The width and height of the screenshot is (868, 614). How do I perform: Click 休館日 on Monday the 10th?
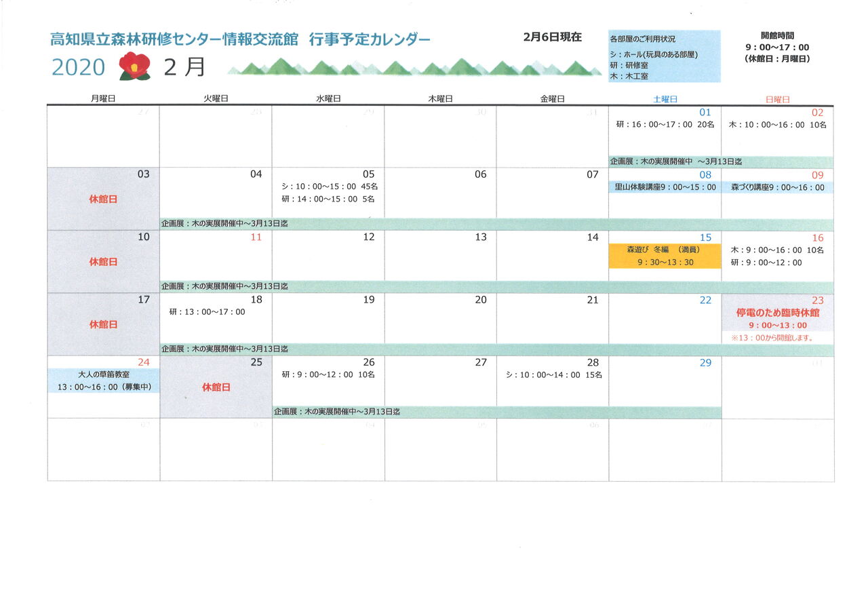pos(103,262)
